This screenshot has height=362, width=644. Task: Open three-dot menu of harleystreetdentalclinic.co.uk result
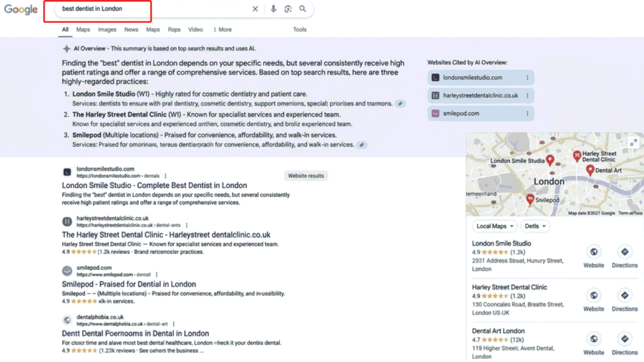pos(186,226)
